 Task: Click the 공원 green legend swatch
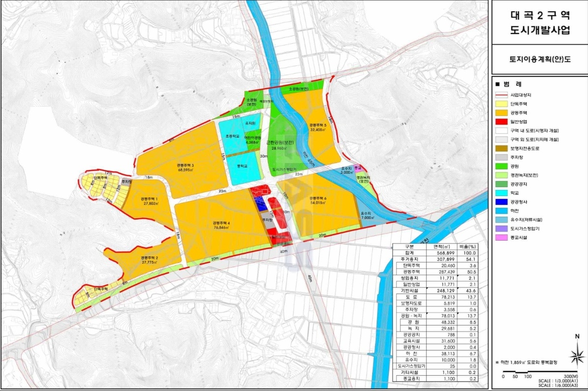point(501,167)
